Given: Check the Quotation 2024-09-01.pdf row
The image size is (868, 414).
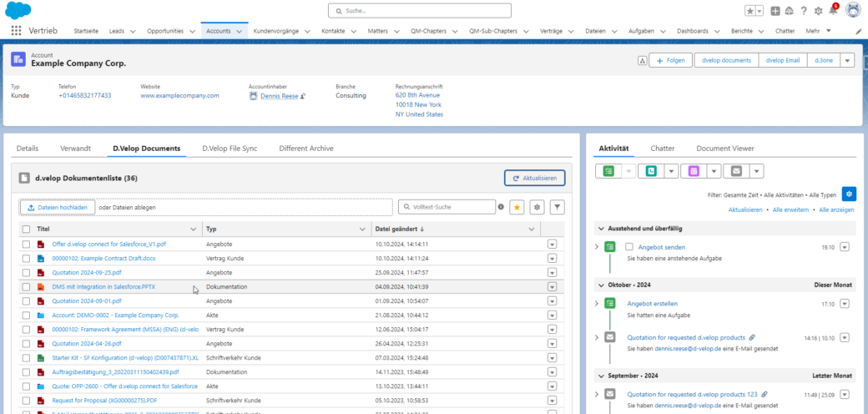Looking at the screenshot, I should (x=26, y=301).
